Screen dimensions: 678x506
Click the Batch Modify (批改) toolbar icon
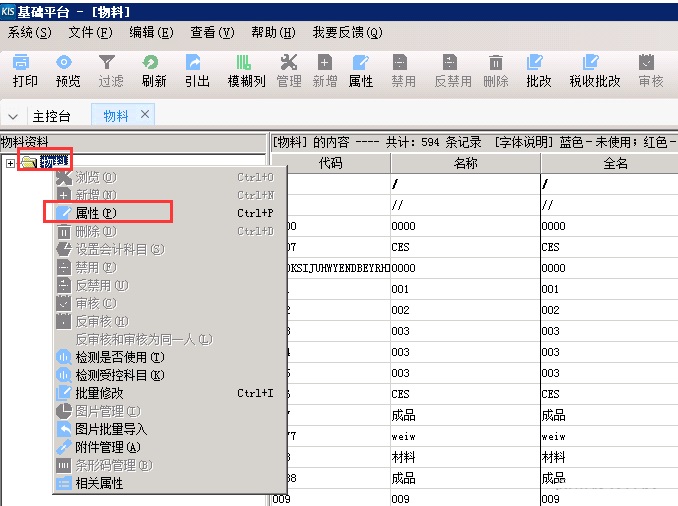point(538,70)
